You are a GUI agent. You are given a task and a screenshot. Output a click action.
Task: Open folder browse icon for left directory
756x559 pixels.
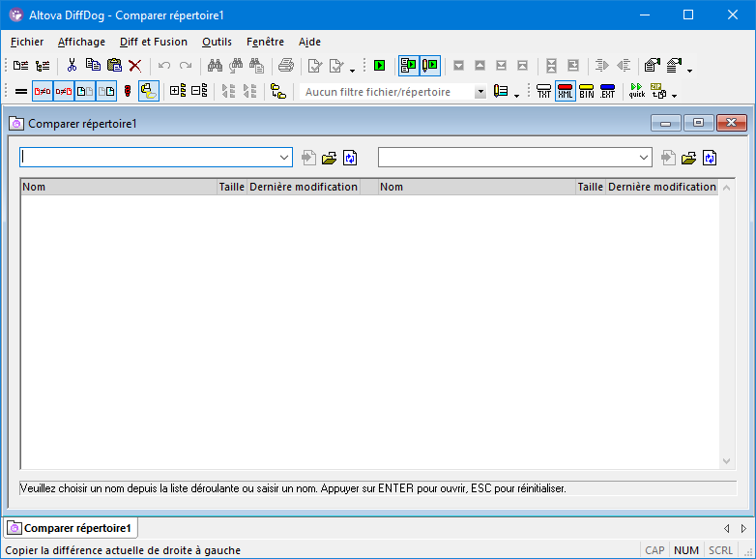(x=330, y=158)
